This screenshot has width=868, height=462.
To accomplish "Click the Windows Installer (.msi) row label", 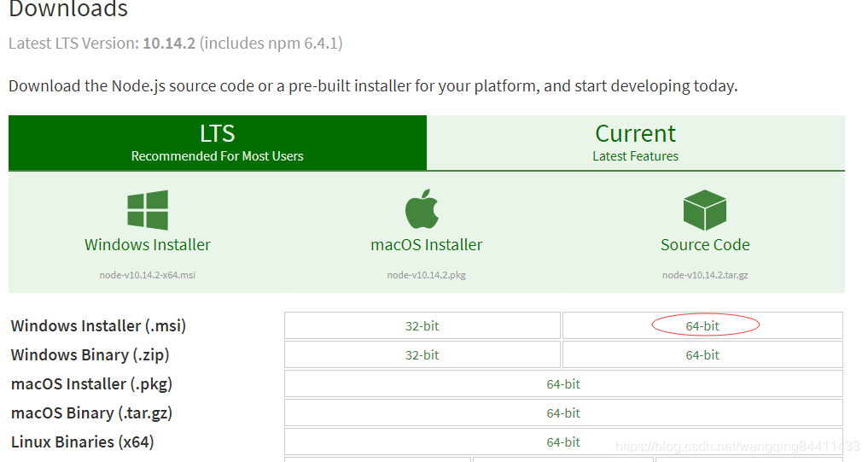I will click(x=98, y=325).
